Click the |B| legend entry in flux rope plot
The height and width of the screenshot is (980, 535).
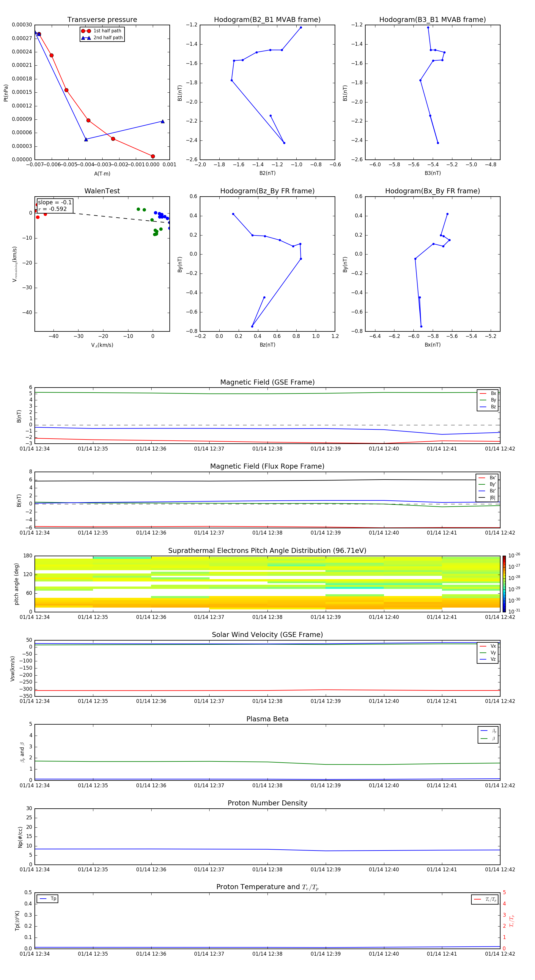[x=487, y=498]
